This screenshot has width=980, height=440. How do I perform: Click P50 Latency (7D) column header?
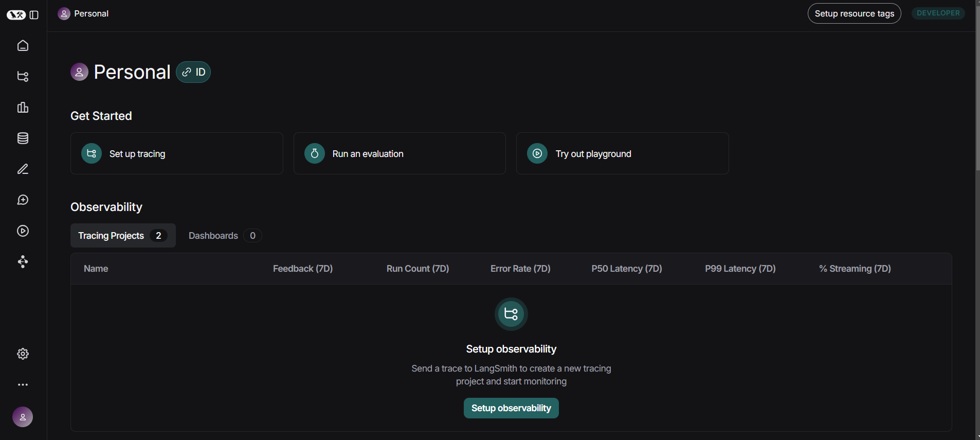coord(627,269)
